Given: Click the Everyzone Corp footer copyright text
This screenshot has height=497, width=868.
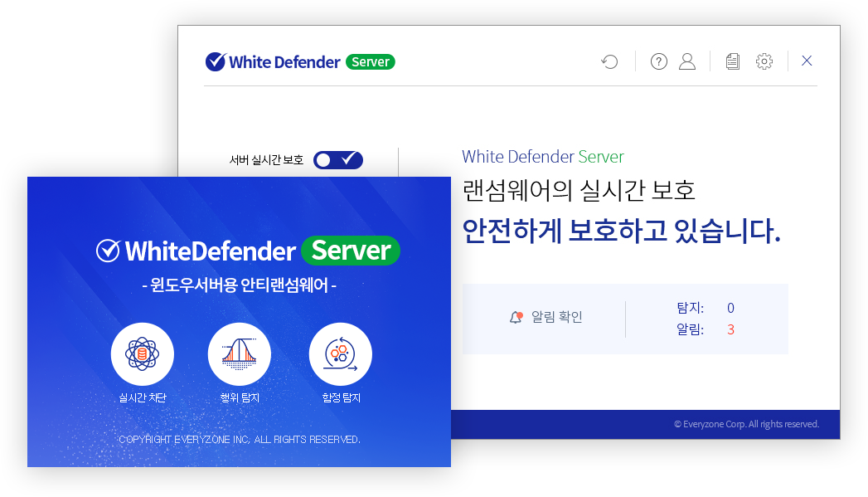Looking at the screenshot, I should 746,424.
